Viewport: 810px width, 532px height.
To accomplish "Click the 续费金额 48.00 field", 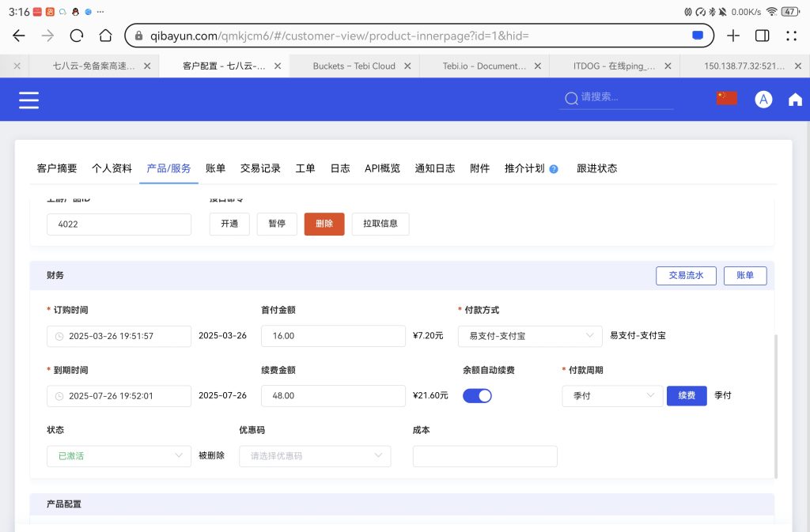I will point(333,396).
